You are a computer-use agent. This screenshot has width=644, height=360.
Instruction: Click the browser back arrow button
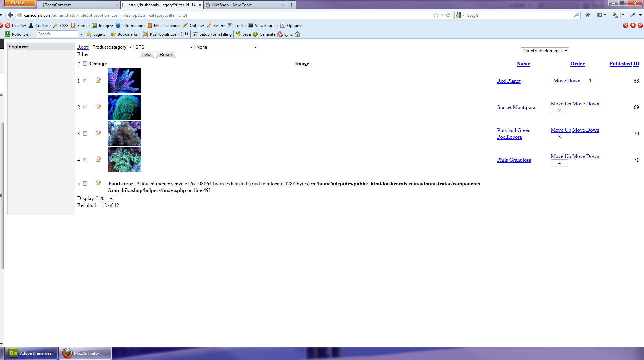pos(11,15)
